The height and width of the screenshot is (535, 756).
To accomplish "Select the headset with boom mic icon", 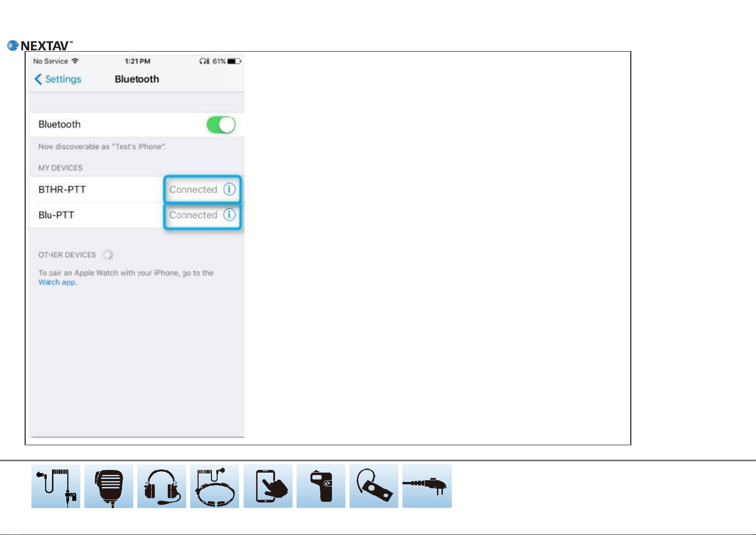I will point(162,486).
